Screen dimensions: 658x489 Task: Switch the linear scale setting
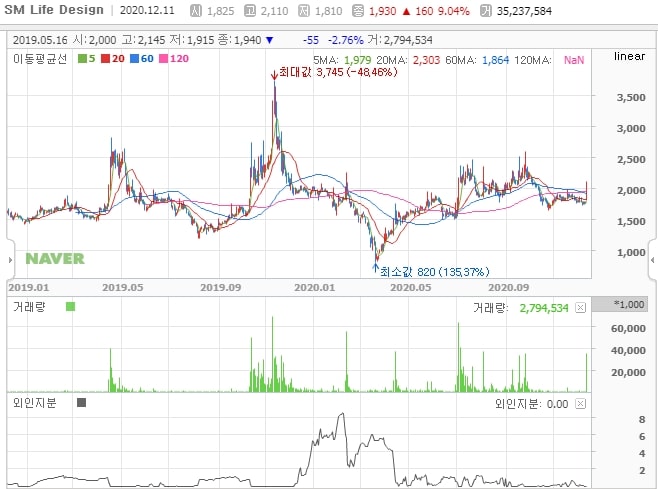click(x=629, y=56)
